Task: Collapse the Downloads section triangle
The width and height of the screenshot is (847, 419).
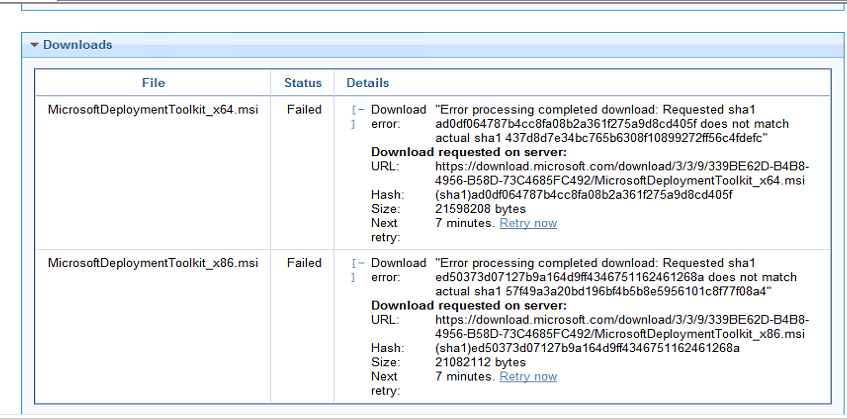Action: 35,45
